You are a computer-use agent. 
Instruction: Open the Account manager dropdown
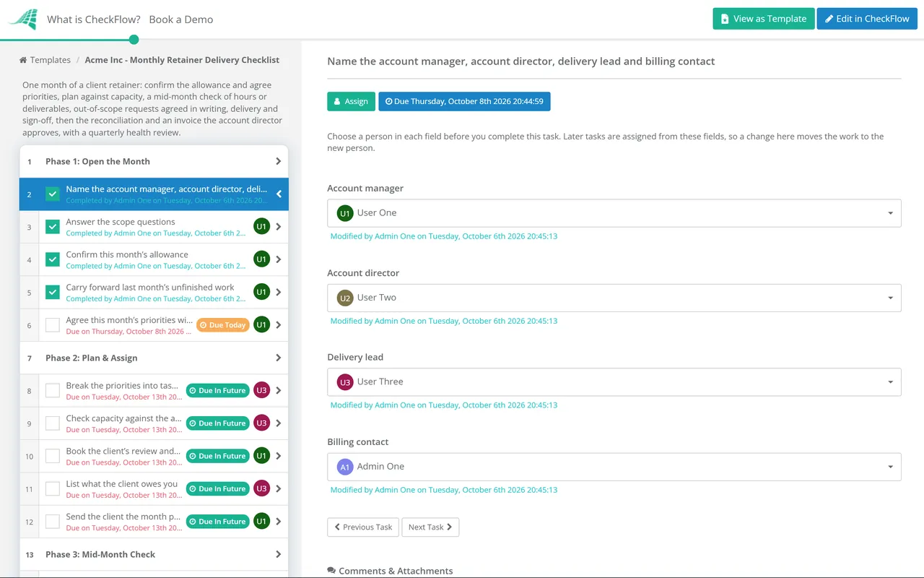(614, 213)
